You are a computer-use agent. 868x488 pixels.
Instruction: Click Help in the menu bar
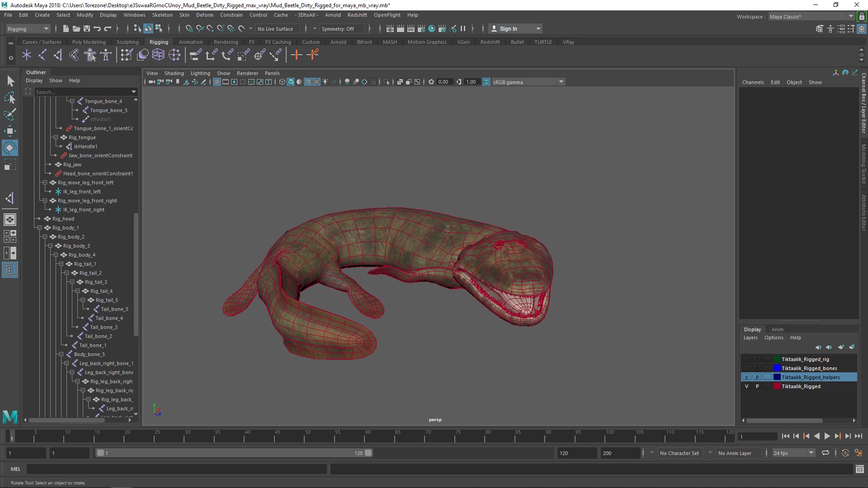click(413, 14)
